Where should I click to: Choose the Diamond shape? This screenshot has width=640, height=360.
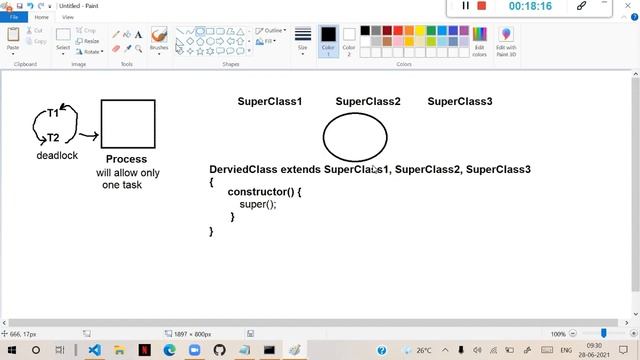point(190,41)
